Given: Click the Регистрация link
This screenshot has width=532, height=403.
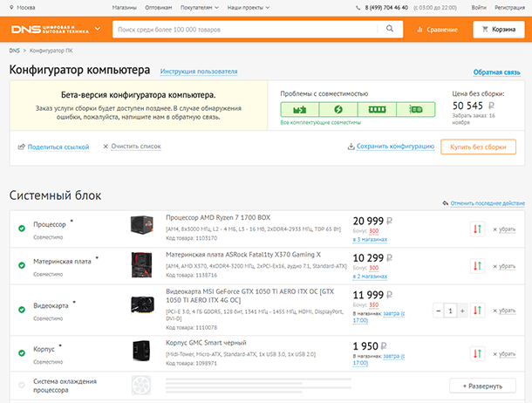Looking at the screenshot, I should [x=509, y=8].
